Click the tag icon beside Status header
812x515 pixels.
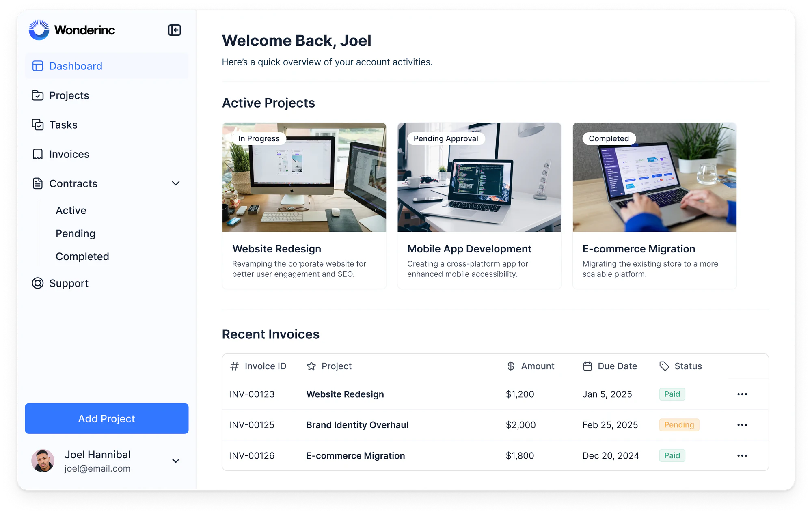(664, 366)
